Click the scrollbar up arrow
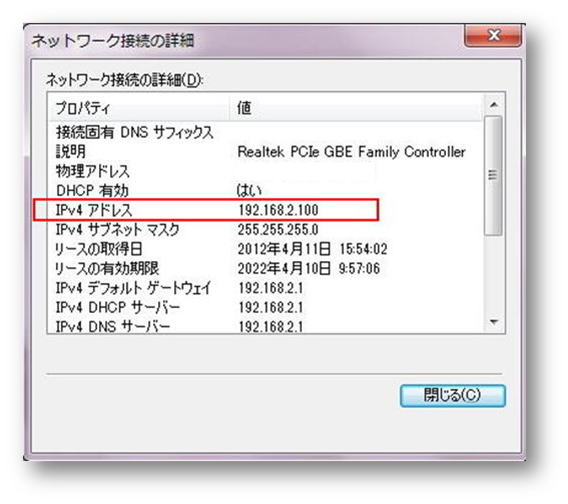 point(493,105)
